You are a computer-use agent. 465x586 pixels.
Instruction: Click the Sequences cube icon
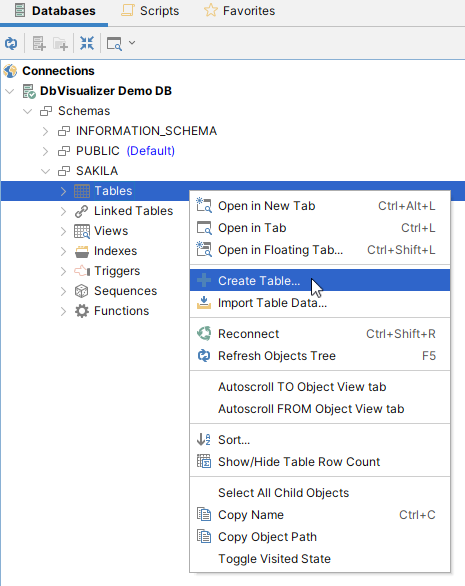[x=82, y=291]
